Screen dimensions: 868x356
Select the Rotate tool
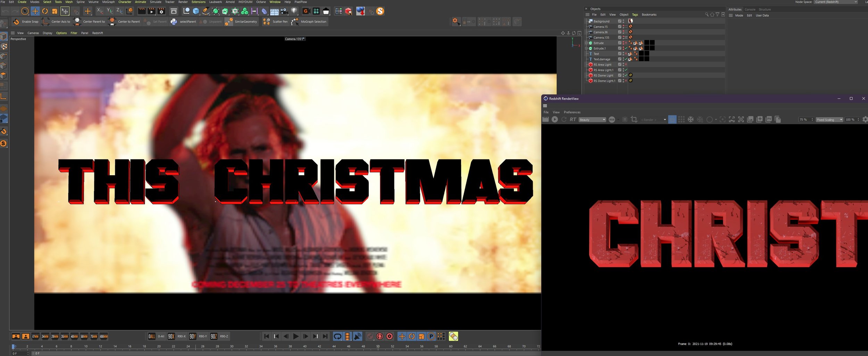(x=45, y=11)
